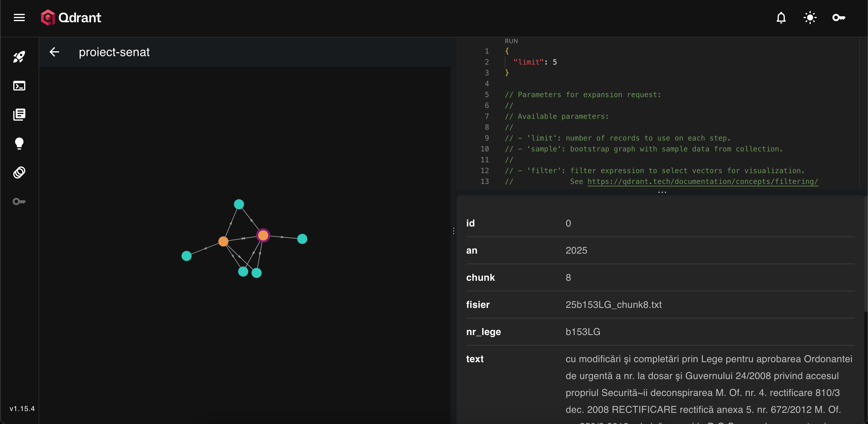
Task: Open API key settings in top bar
Action: point(838,17)
